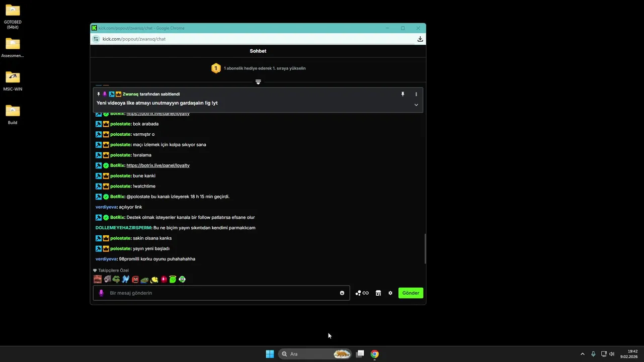
Task: Click system tray microphone icon
Action: [x=593, y=354]
